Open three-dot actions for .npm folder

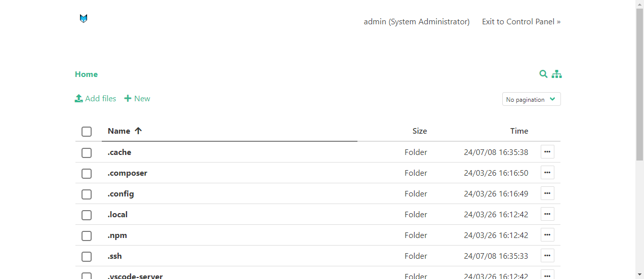[547, 235]
